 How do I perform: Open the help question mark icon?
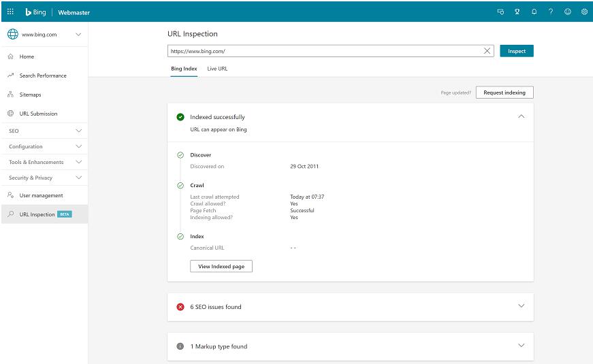[551, 12]
